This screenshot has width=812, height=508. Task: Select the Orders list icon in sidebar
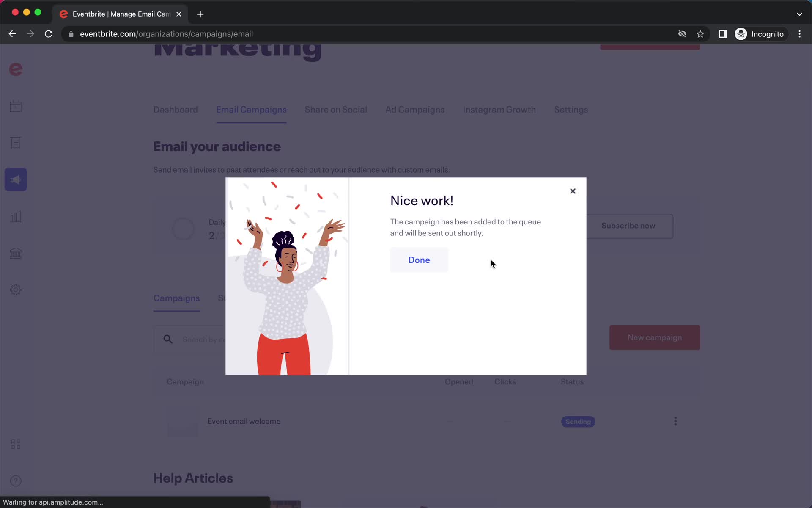(16, 143)
